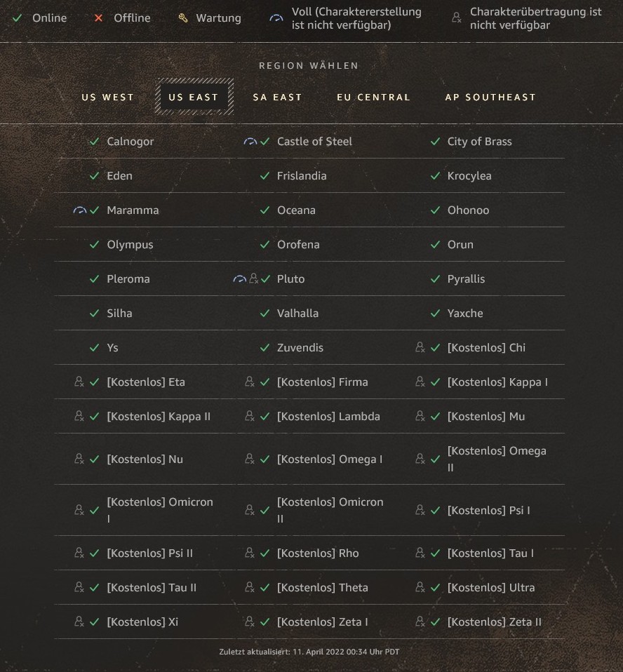
Task: Click the online checkmark beside Calnogor
Action: 95,142
